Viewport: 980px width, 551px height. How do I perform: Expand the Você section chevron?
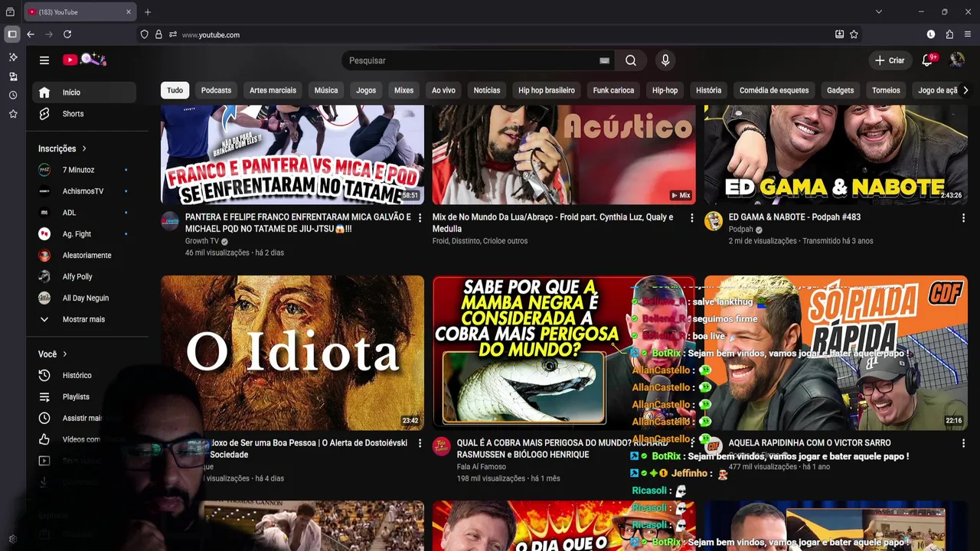click(x=64, y=354)
